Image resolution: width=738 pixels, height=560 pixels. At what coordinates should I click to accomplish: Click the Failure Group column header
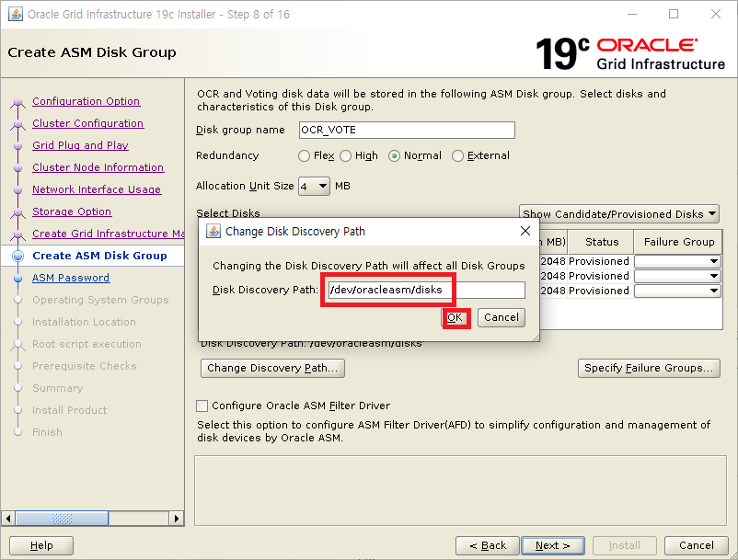coord(678,242)
